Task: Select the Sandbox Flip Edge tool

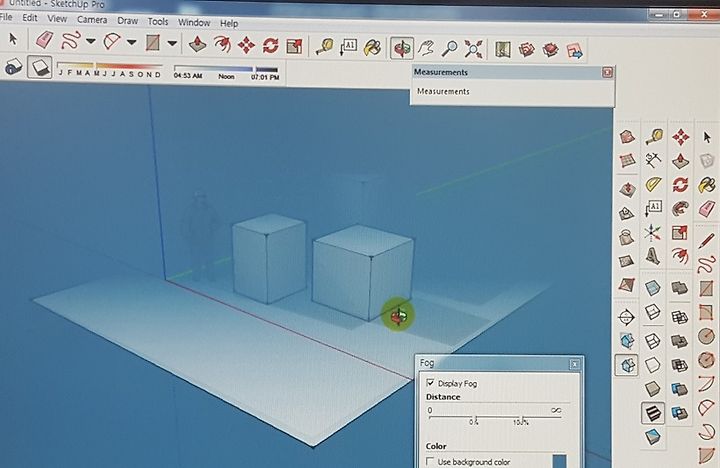Action: pos(627,285)
